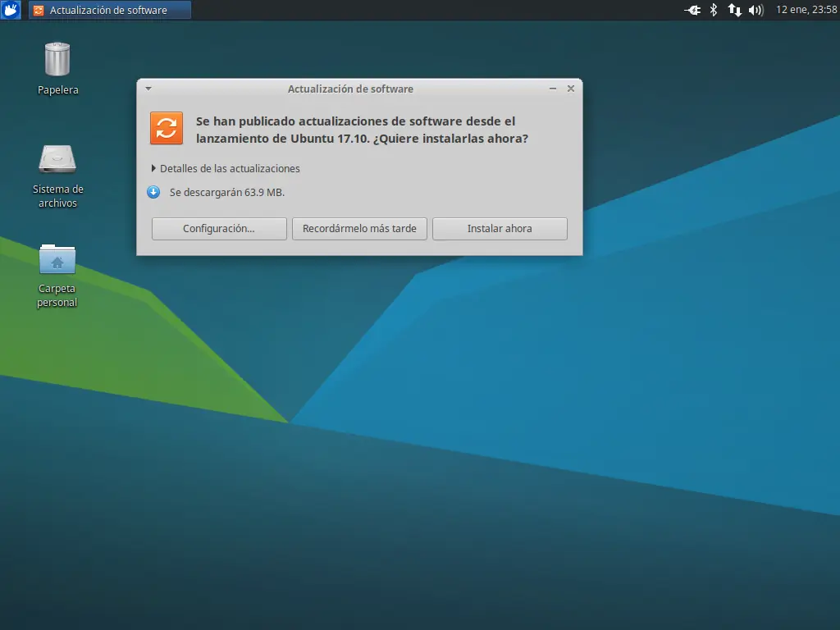Open the Whisker applications menu
The width and height of the screenshot is (840, 630).
pyautogui.click(x=10, y=10)
